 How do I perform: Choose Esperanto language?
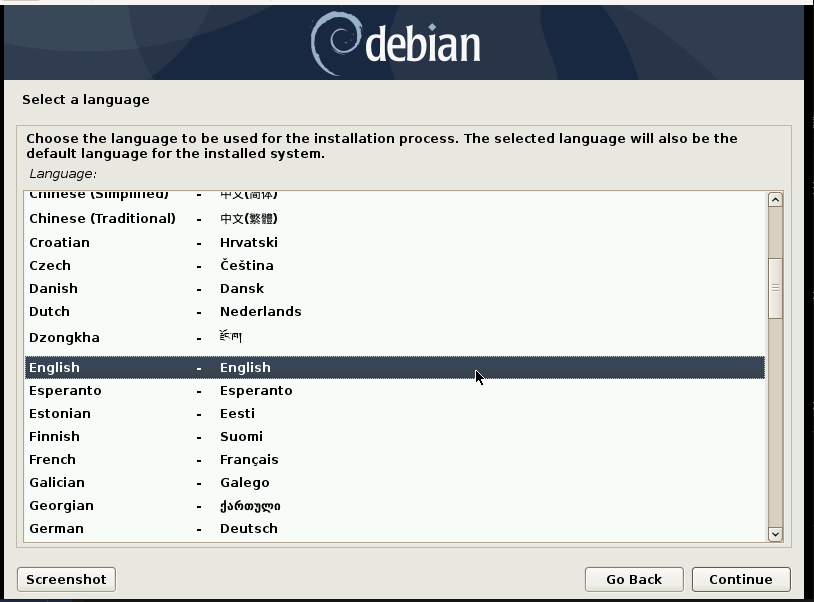(395, 390)
